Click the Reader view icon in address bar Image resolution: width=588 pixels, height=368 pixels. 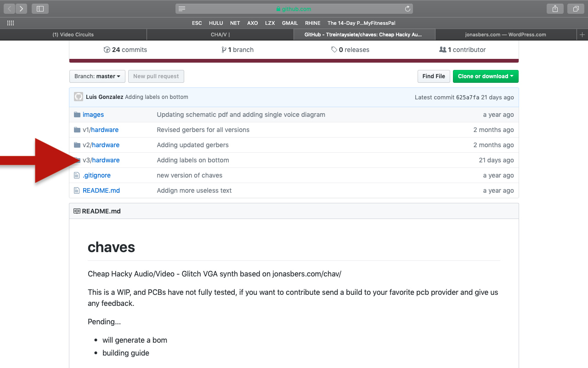click(182, 9)
